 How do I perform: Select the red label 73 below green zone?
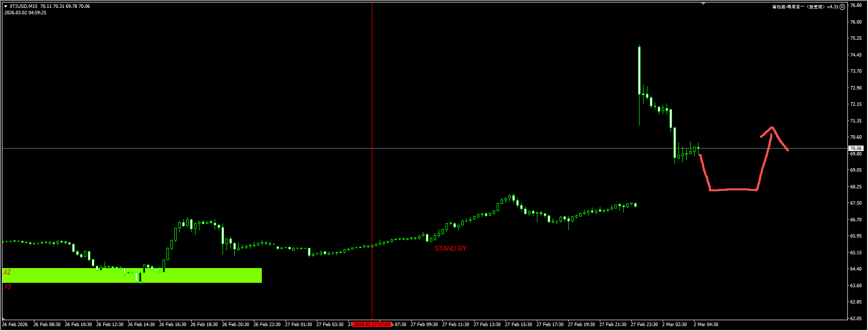(7, 287)
